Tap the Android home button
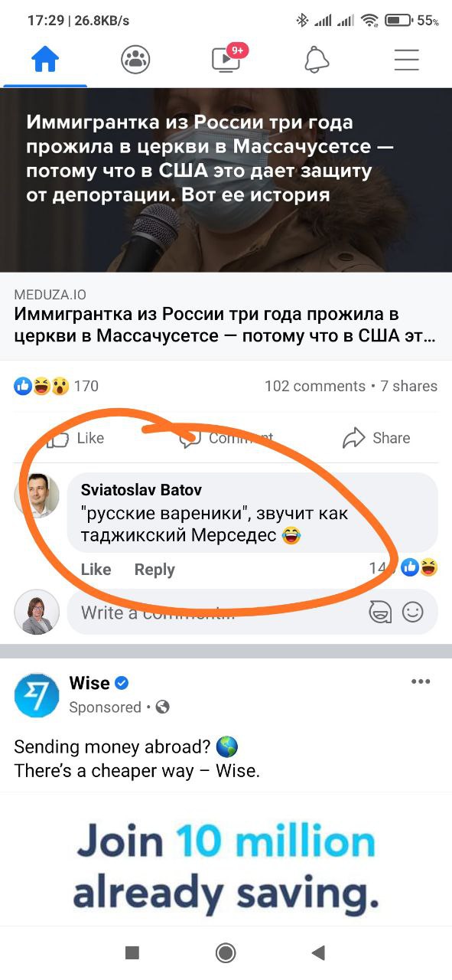This screenshot has width=452, height=980. 226,952
